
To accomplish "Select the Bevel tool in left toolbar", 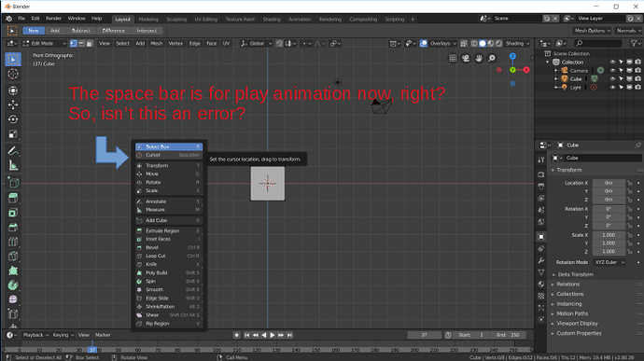I will point(13,228).
